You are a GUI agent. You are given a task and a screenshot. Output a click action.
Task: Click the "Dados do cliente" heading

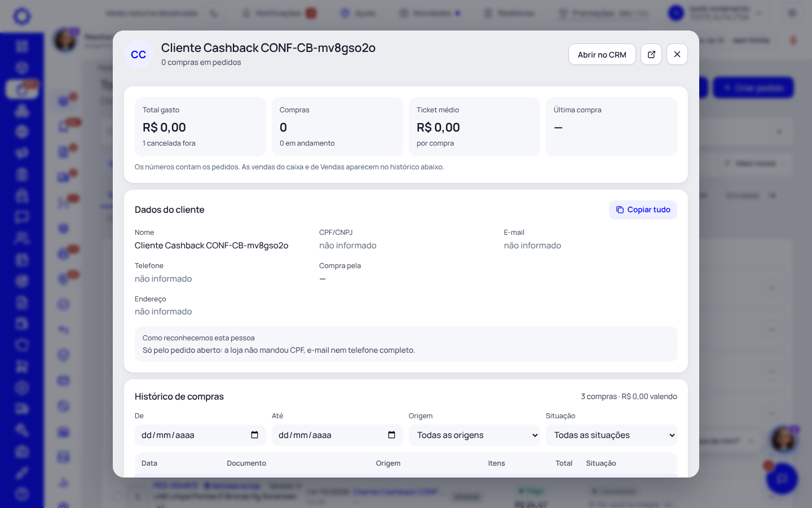point(170,210)
